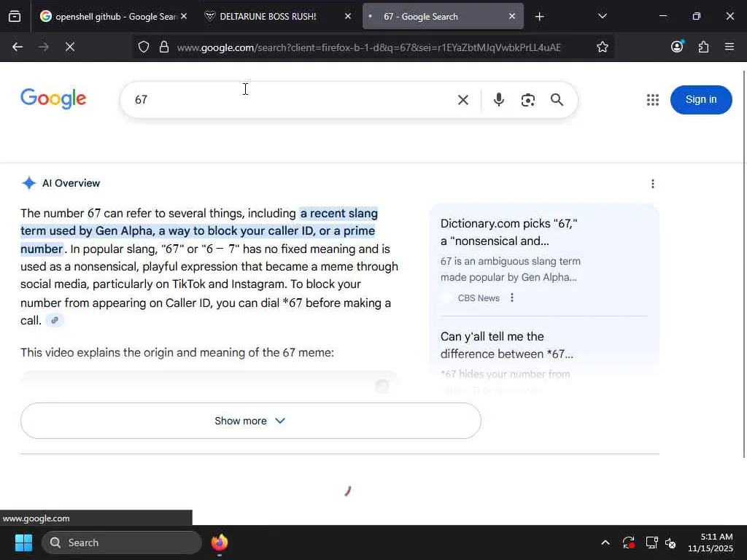This screenshot has width=747, height=560.
Task: Click the address bar URL
Action: 368,47
